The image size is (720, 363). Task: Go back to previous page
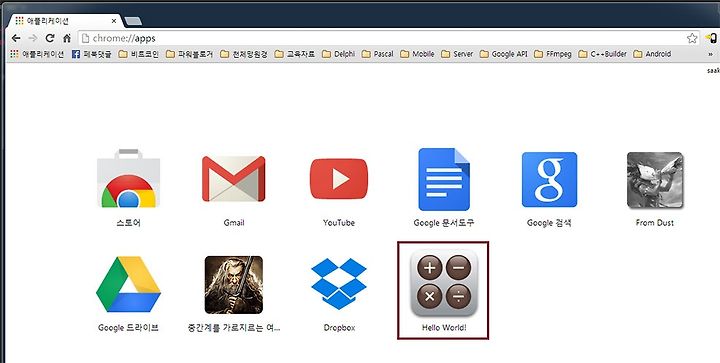(x=16, y=38)
